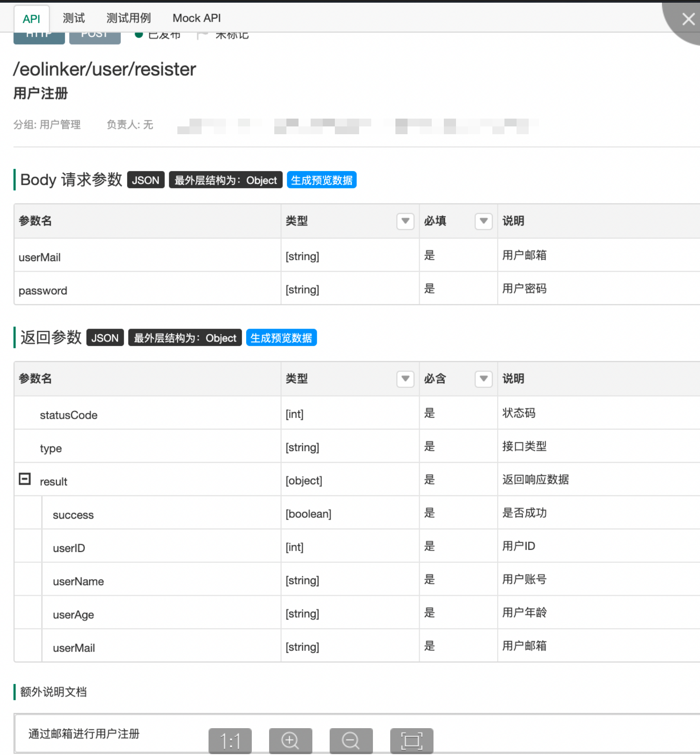
Task: Click the type parameter name
Action: click(x=51, y=448)
